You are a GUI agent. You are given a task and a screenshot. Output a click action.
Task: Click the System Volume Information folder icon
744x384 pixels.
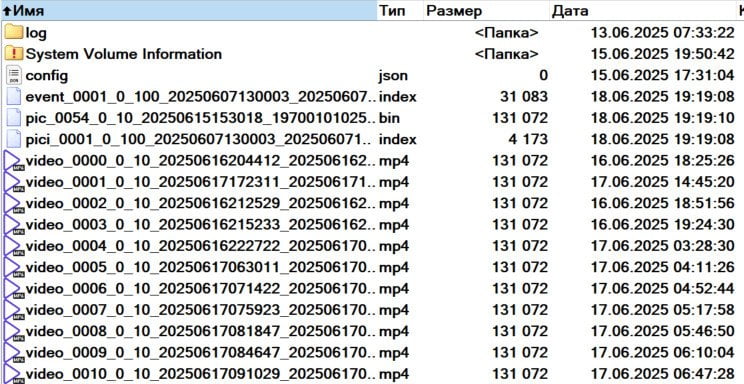(14, 54)
